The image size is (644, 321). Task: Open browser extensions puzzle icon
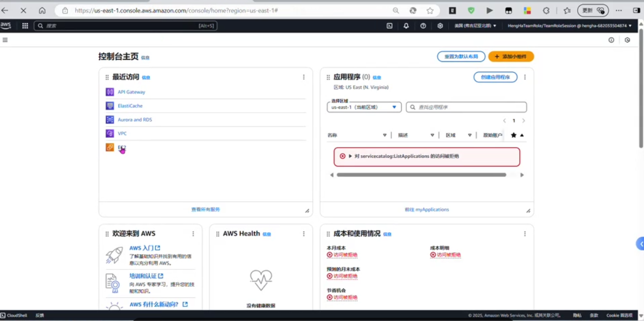click(546, 11)
